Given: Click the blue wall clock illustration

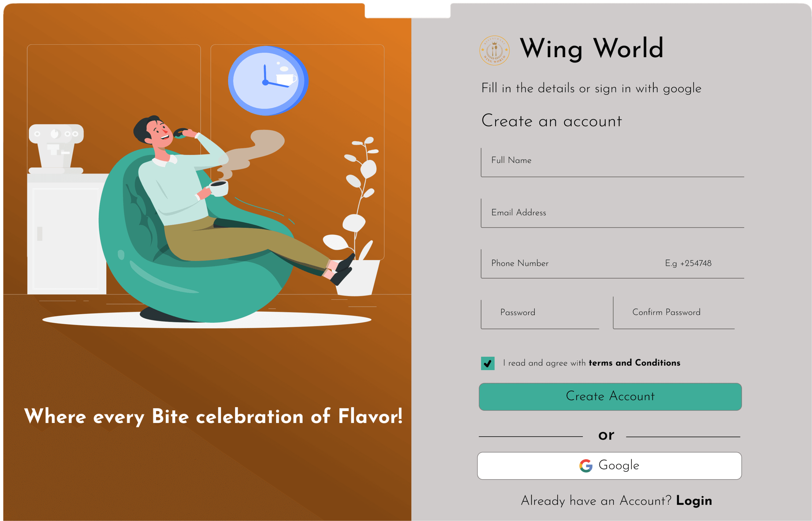Looking at the screenshot, I should pos(268,80).
